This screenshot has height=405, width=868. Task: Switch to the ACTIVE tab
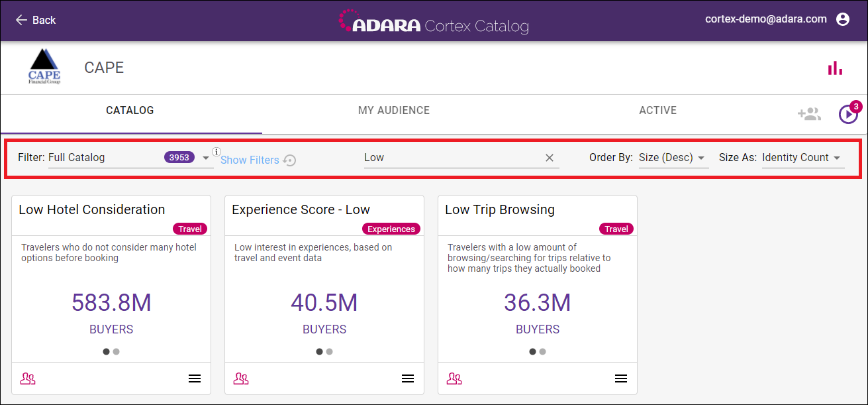(657, 111)
